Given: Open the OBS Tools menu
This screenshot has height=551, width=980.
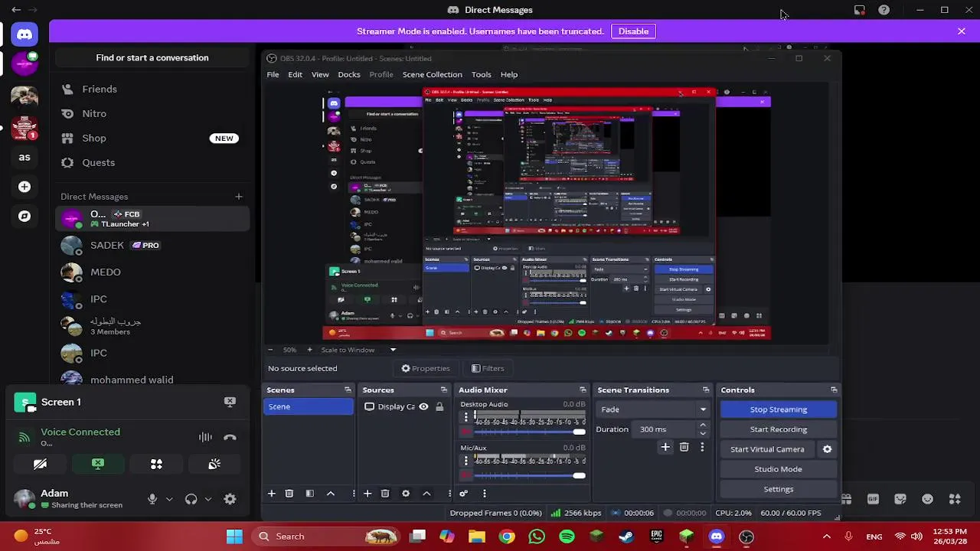Looking at the screenshot, I should click(482, 74).
